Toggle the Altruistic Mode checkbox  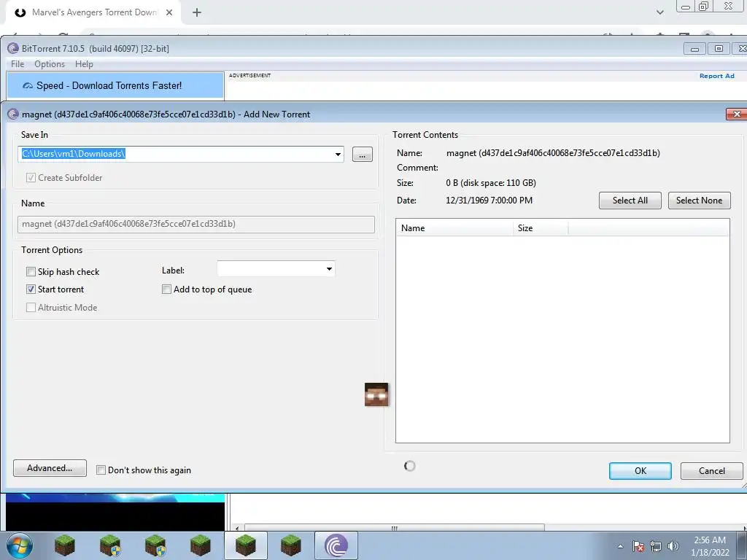(x=31, y=307)
